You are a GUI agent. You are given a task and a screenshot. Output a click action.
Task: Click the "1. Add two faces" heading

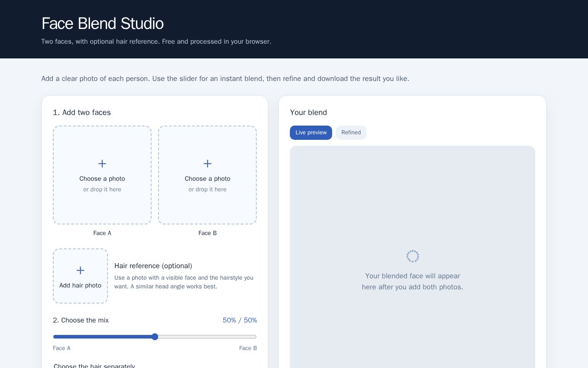(x=82, y=112)
